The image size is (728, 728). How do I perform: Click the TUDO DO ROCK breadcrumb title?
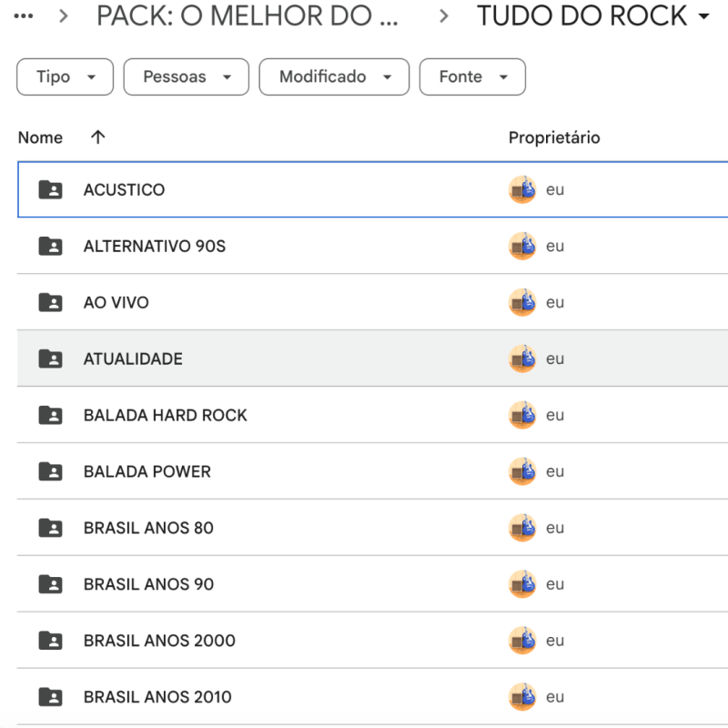[581, 16]
